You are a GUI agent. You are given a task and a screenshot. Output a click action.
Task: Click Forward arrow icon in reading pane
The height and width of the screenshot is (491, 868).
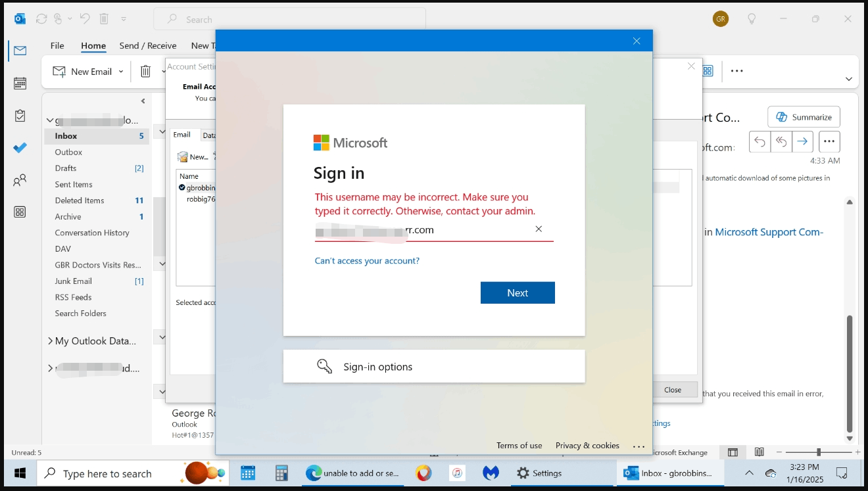802,141
